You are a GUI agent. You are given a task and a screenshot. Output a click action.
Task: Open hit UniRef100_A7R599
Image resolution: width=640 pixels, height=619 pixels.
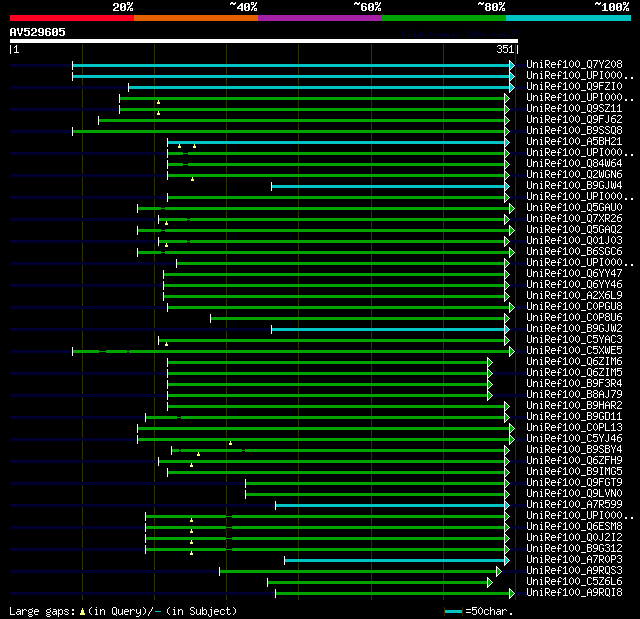(574, 505)
